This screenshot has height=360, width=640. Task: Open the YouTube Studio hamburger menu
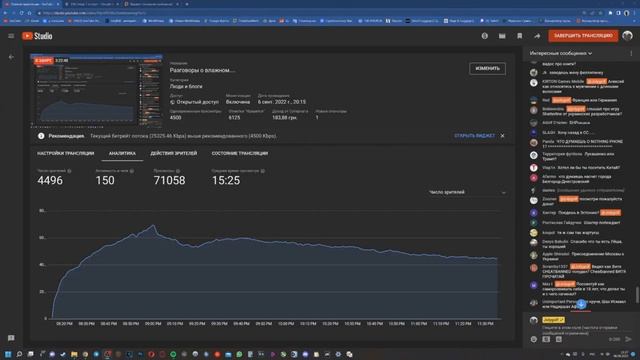coord(11,36)
